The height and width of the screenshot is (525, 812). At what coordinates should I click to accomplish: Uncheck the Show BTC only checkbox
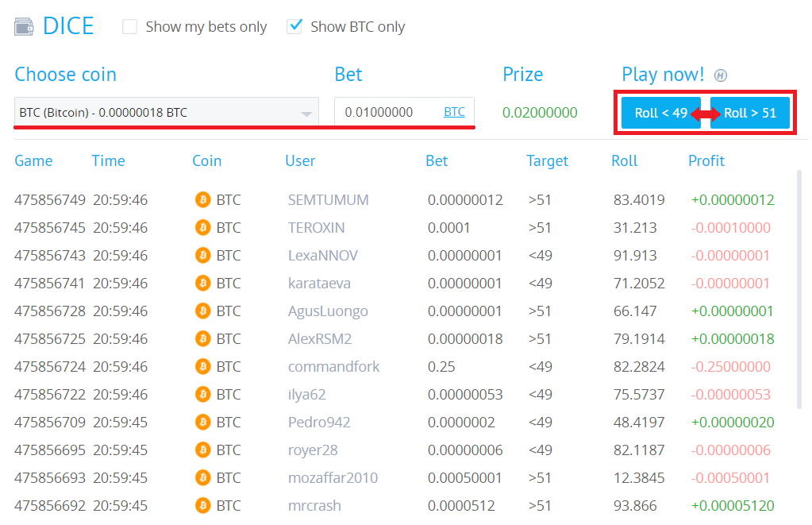(294, 26)
